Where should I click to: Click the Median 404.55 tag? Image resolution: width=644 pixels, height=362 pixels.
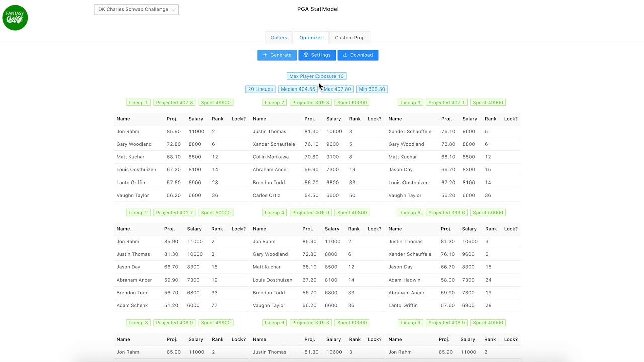(298, 89)
